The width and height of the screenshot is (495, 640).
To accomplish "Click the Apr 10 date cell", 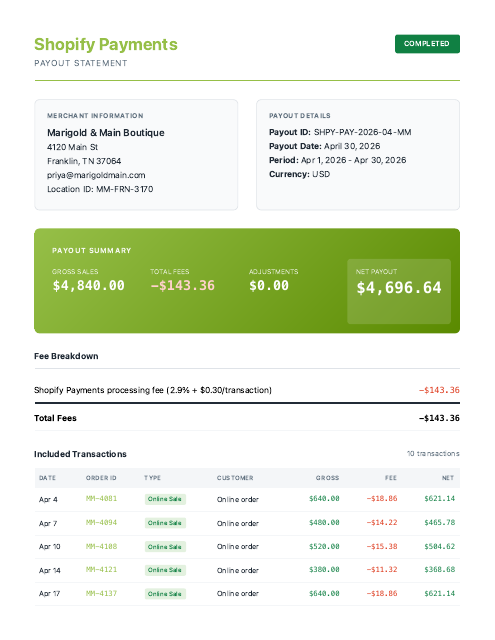I will point(49,547).
